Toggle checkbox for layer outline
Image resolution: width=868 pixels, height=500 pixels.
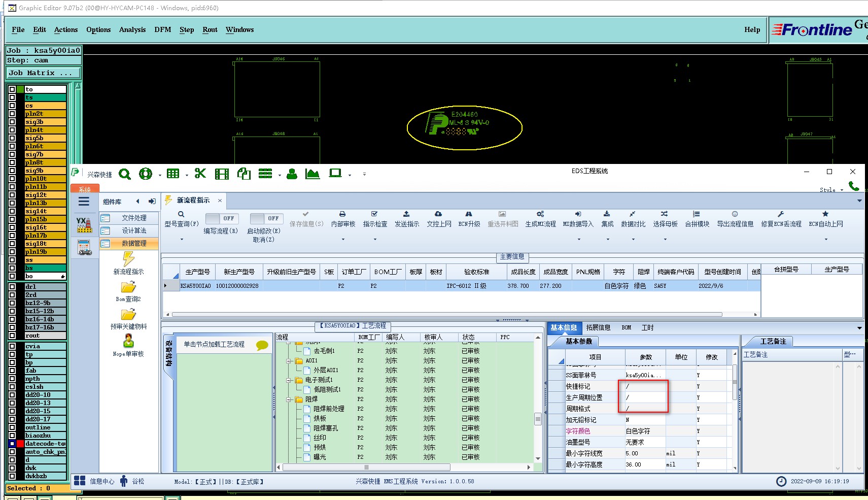12,427
